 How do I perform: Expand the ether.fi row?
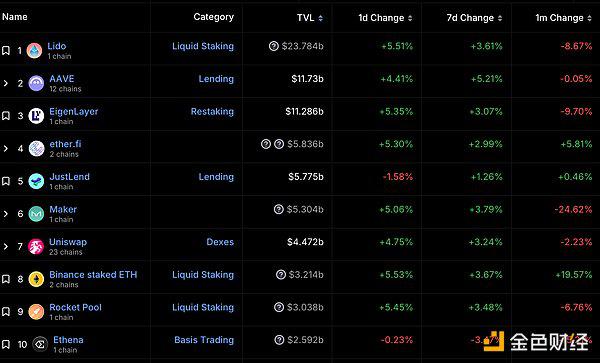[6, 148]
